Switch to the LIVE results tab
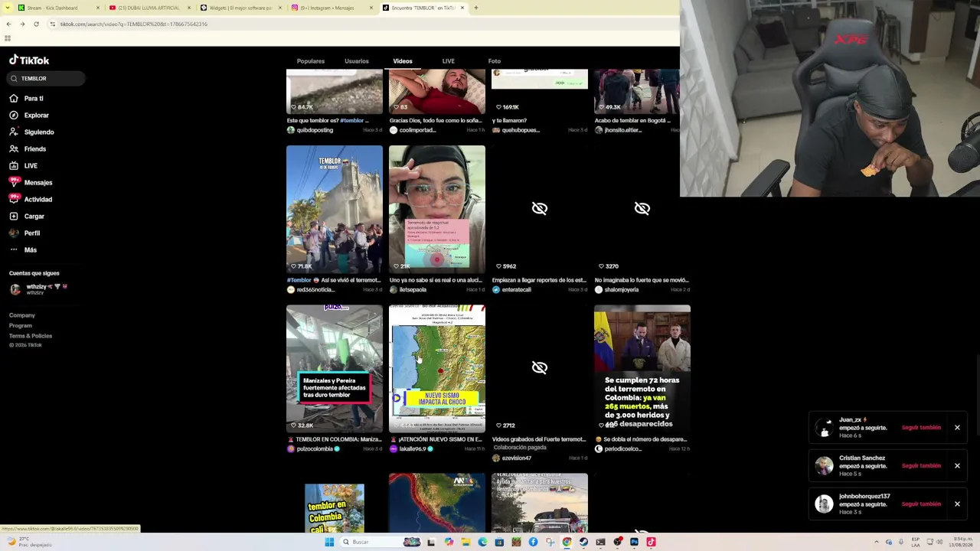980x551 pixels. point(449,61)
